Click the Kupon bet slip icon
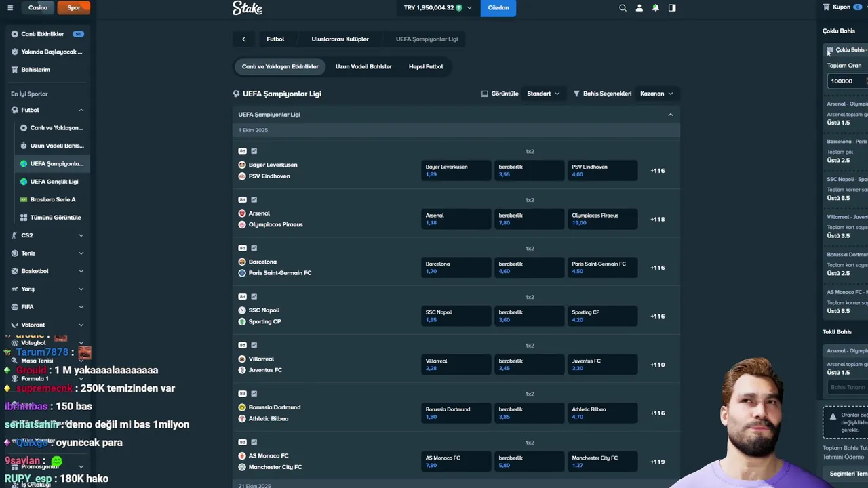This screenshot has height=488, width=868. tap(826, 7)
